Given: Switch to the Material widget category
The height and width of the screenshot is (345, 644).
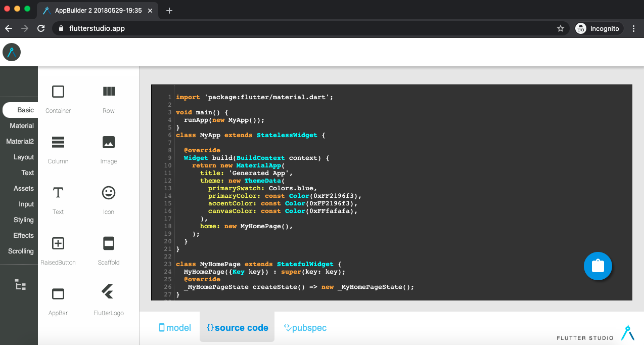Looking at the screenshot, I should 22,125.
